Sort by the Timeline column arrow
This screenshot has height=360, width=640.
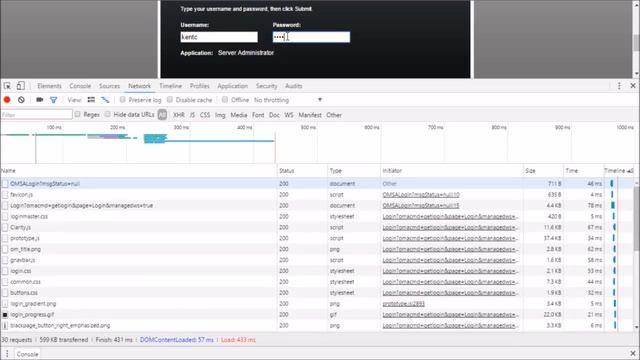[x=630, y=171]
